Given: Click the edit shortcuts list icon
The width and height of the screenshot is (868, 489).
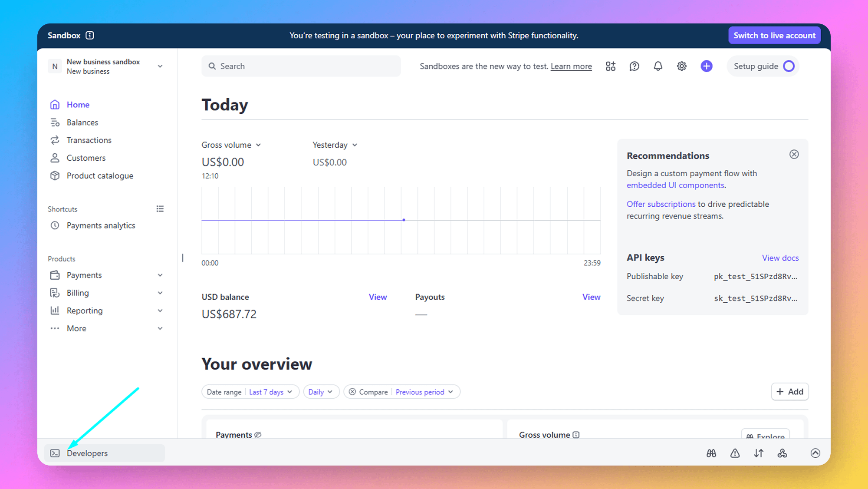Looking at the screenshot, I should [x=160, y=209].
